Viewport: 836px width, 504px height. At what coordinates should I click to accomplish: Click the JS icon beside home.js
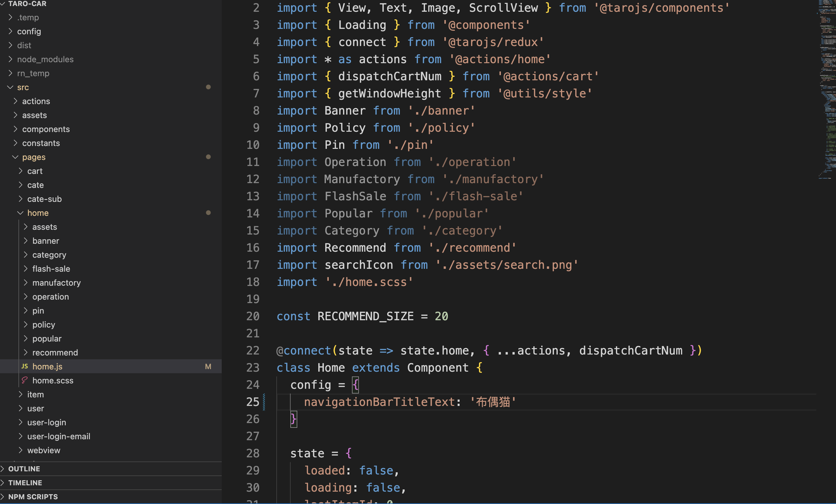(x=24, y=366)
